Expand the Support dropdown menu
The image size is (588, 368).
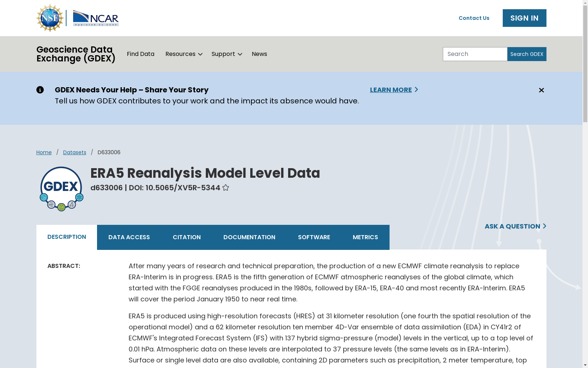point(227,54)
